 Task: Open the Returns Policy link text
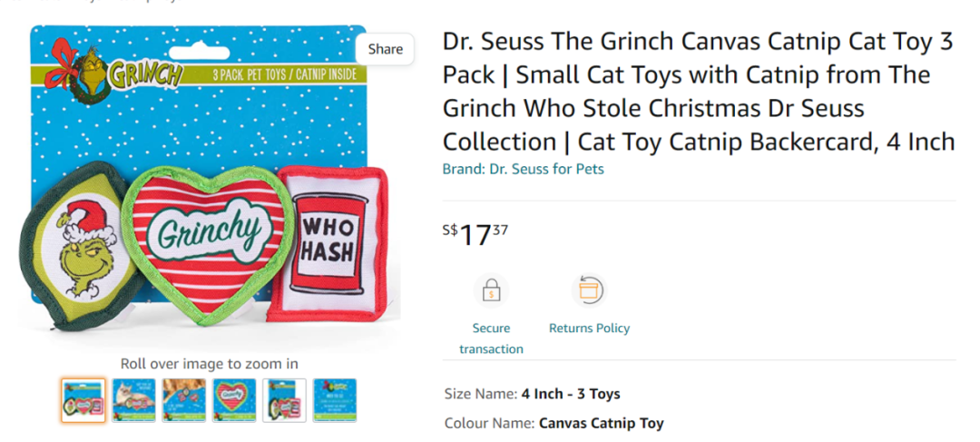[x=589, y=329]
